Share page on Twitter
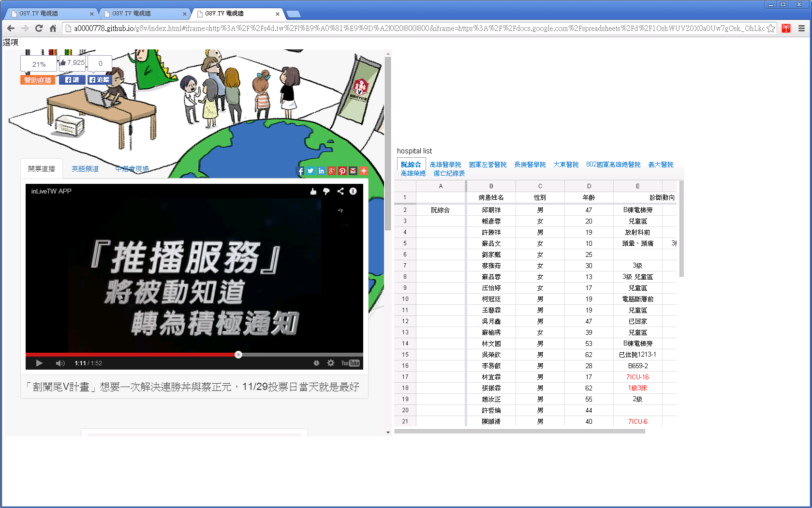 click(x=310, y=171)
